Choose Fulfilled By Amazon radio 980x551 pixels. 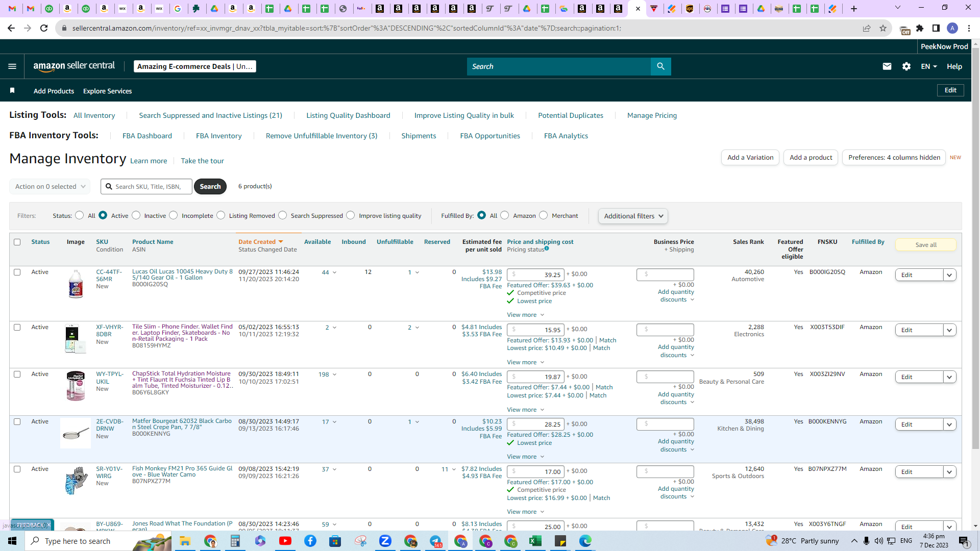click(505, 215)
